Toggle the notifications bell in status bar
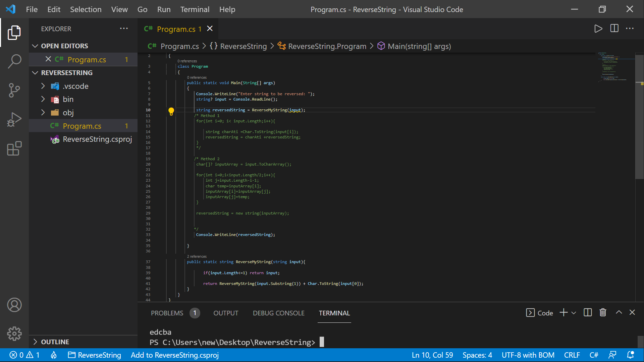Viewport: 644px width, 362px height. point(630,355)
